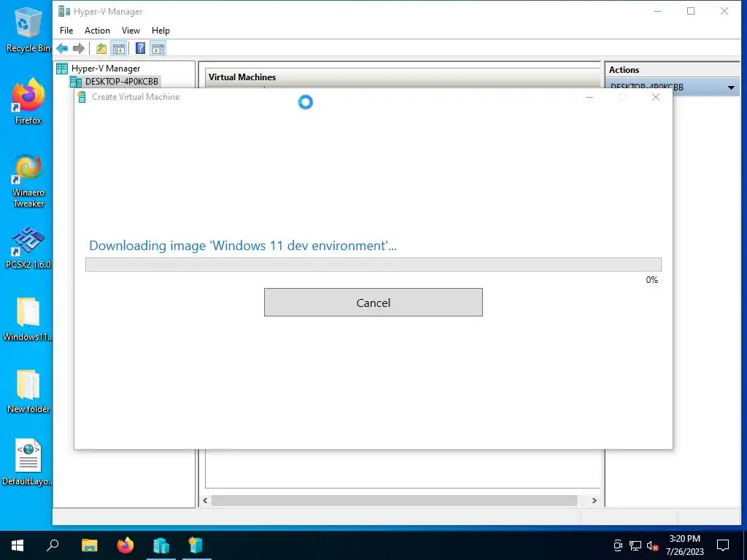Screen dimensions: 747x560
Task: Click the Up one level toolbar icon
Action: point(101,48)
